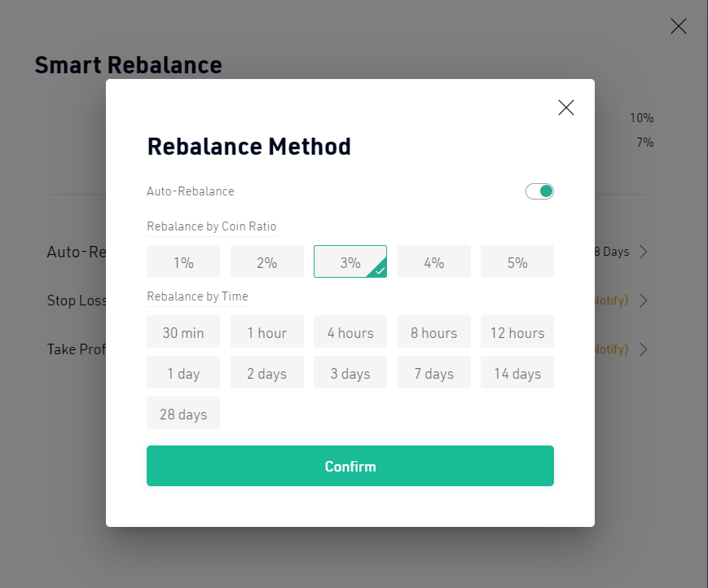Select the 2% coin ratio option
Viewport: 708px width, 588px height.
coord(267,261)
